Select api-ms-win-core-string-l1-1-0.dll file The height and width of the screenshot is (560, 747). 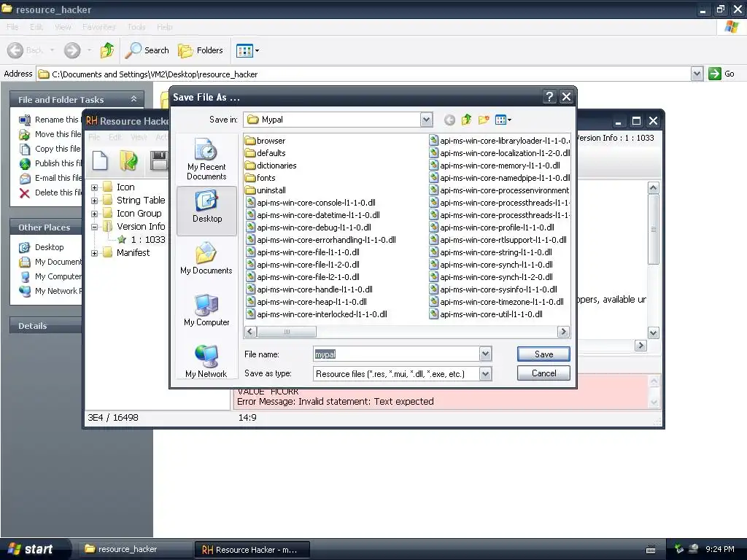491,252
